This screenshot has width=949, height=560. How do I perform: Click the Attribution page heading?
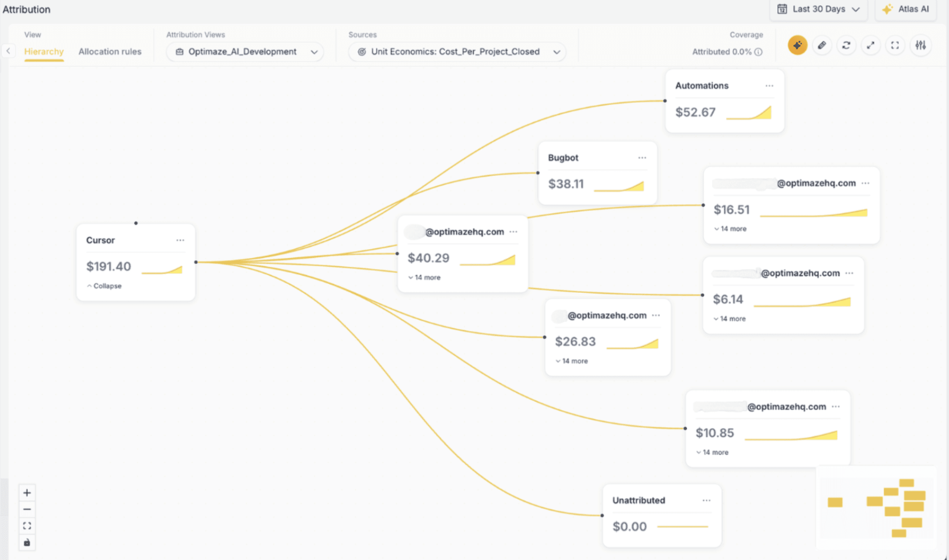tap(26, 10)
